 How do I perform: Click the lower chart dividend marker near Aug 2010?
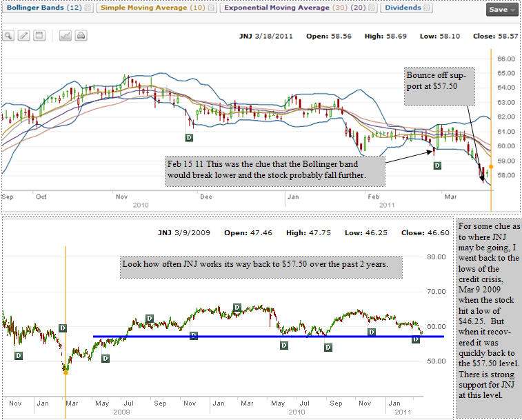click(328, 348)
